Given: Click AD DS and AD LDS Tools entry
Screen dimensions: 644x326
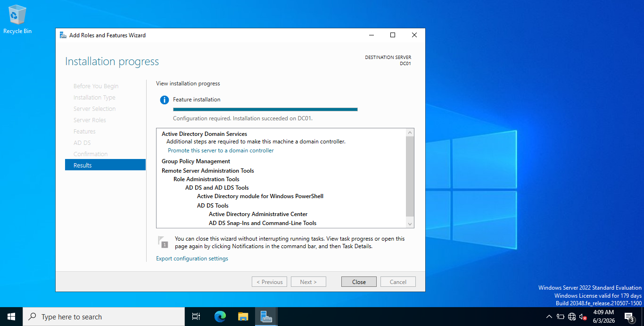Looking at the screenshot, I should coord(217,188).
